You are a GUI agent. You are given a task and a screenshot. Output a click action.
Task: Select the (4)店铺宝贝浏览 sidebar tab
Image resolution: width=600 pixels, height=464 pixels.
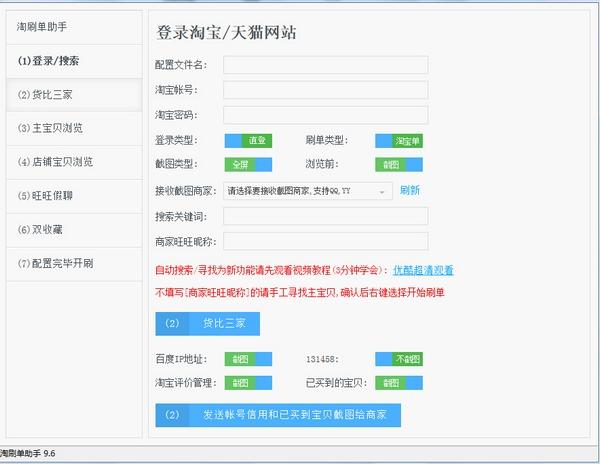click(74, 162)
